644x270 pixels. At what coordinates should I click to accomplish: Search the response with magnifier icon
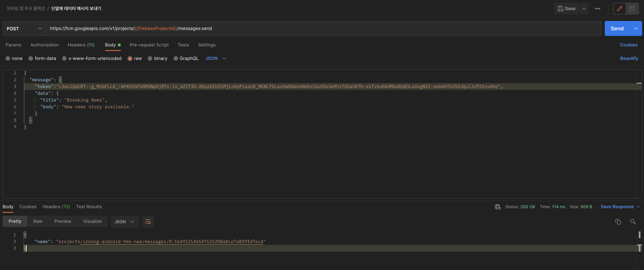633,222
